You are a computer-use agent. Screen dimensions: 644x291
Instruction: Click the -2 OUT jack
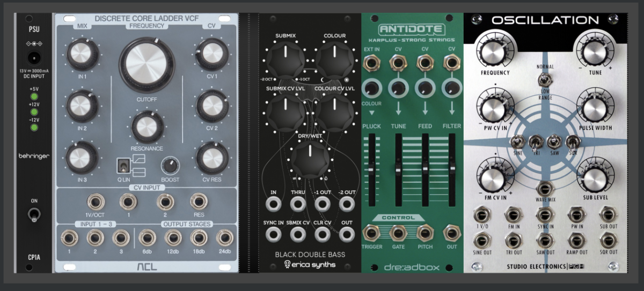pos(347,204)
